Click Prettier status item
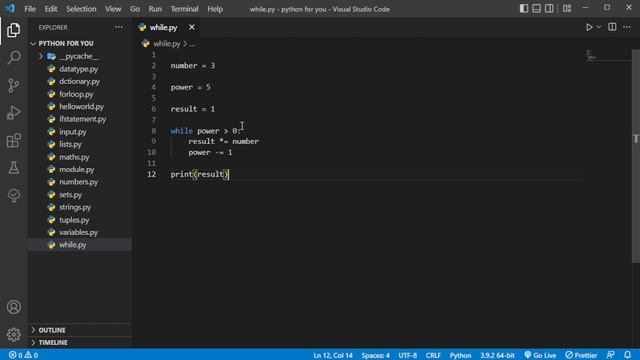The width and height of the screenshot is (640, 360). (581, 355)
